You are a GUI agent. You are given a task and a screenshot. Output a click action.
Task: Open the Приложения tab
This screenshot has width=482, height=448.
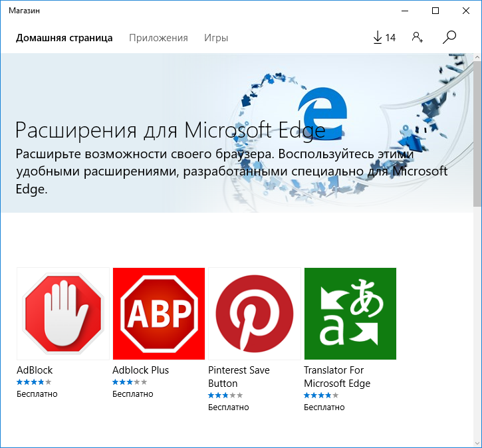[158, 38]
